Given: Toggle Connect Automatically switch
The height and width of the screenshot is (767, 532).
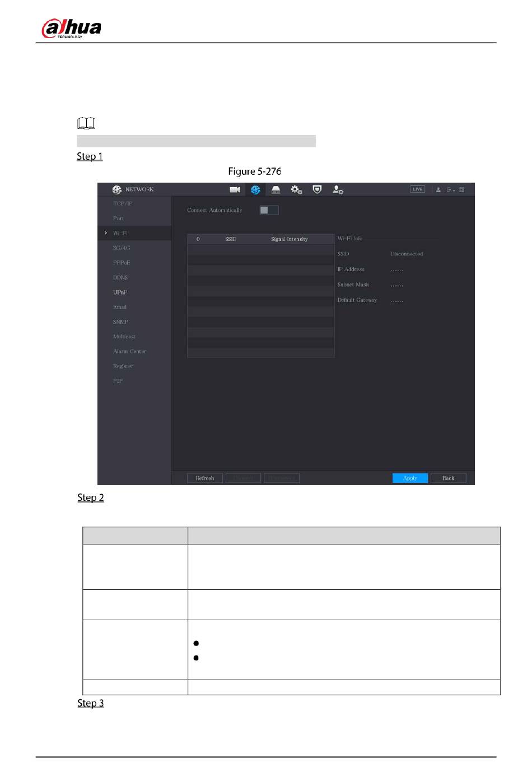Looking at the screenshot, I should pos(269,210).
